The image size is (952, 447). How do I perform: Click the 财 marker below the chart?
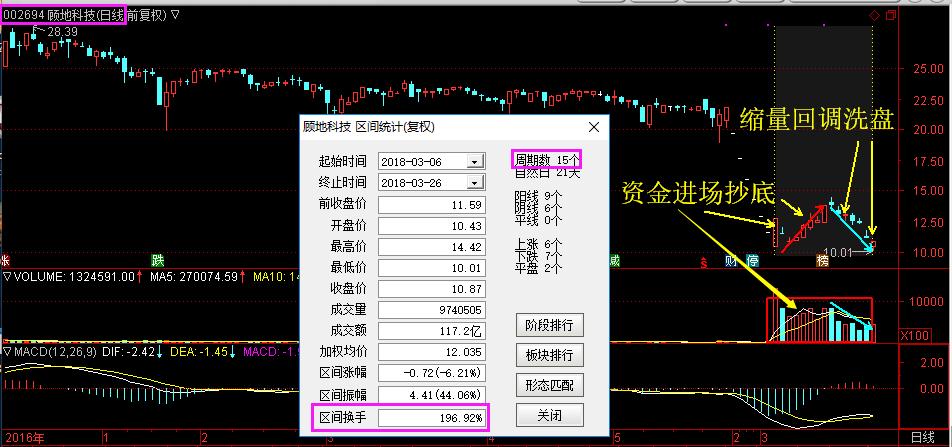click(732, 261)
